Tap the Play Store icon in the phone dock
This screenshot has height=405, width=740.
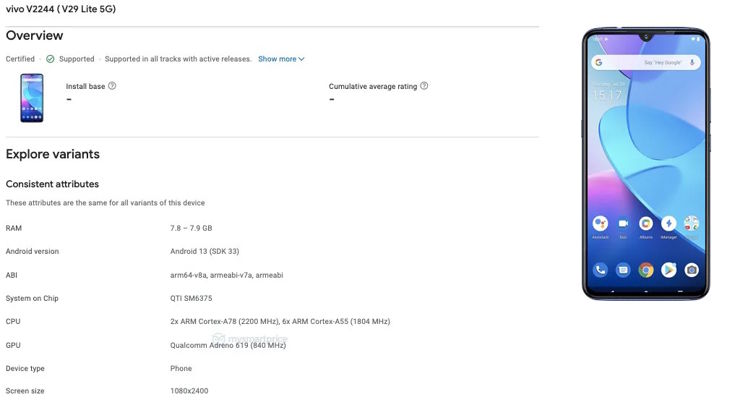click(668, 270)
